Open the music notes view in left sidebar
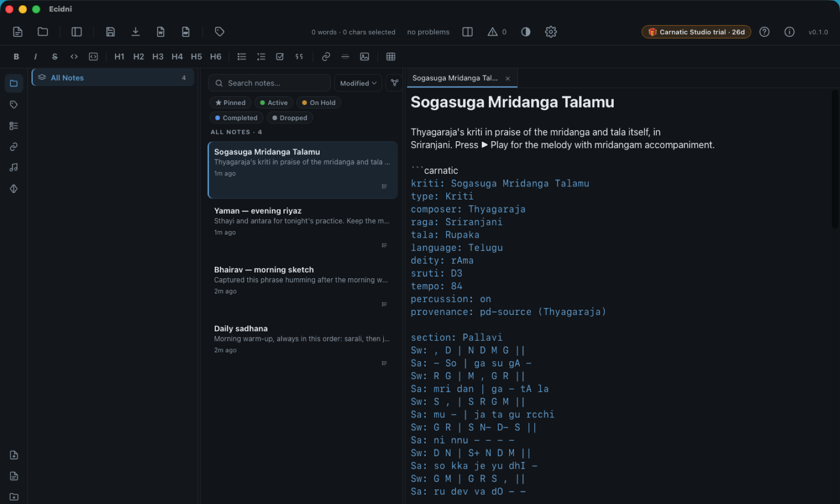Viewport: 840px width, 504px height. pos(14,167)
